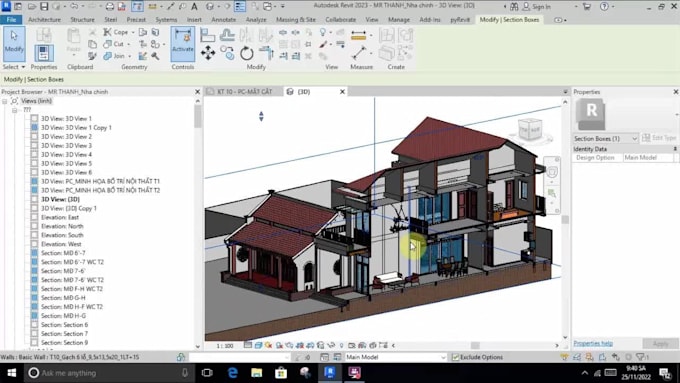Viewport: 680px width, 383px height.
Task: Click the ViewCube in the 3D view
Action: 530,129
